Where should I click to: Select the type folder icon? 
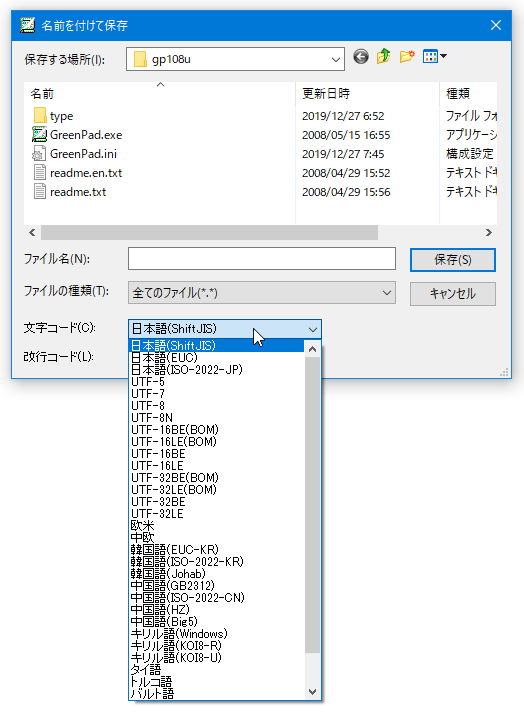coord(40,116)
